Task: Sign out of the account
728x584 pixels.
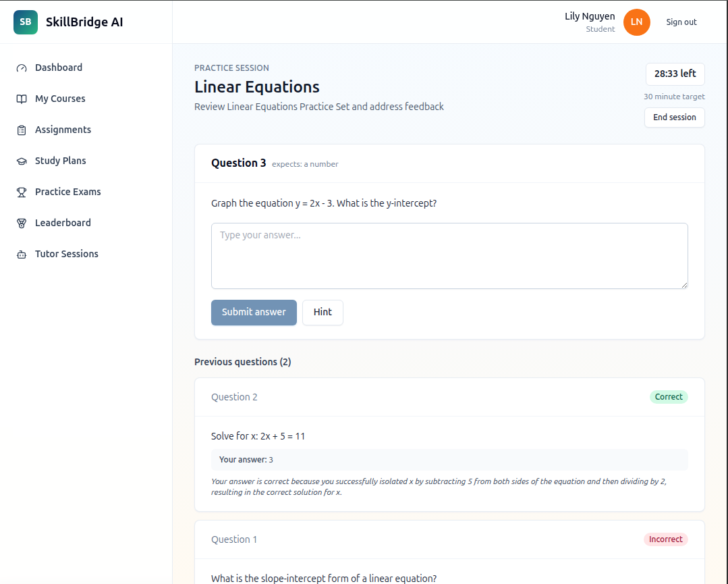Action: point(681,22)
